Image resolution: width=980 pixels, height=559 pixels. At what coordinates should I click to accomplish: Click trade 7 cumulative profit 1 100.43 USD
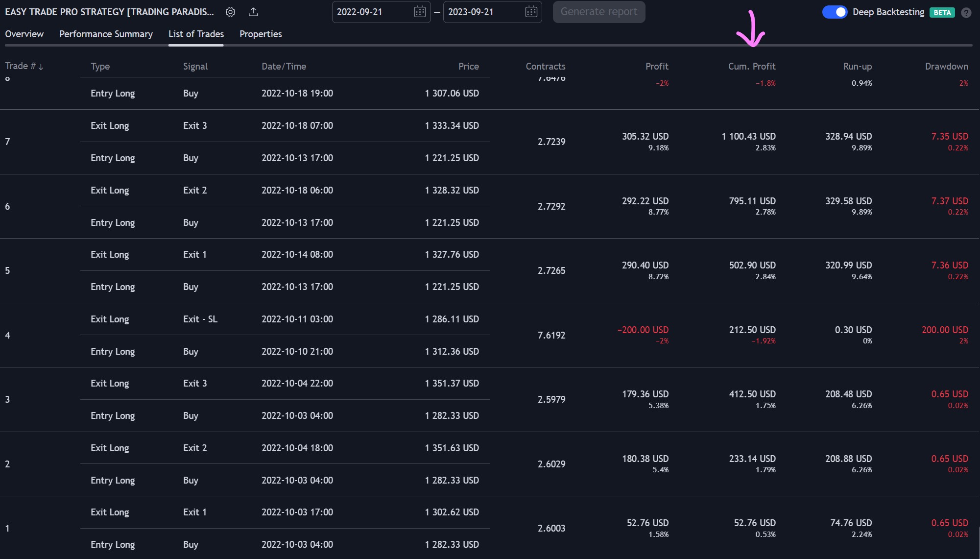point(748,137)
